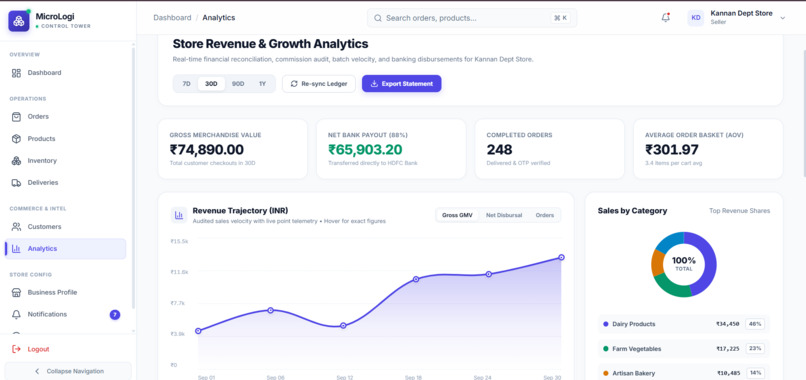
Task: Click the MicroLogi logo icon
Action: [x=19, y=21]
